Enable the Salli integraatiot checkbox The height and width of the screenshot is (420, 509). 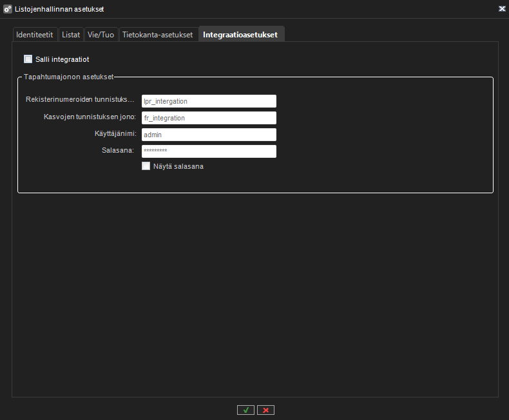[28, 59]
